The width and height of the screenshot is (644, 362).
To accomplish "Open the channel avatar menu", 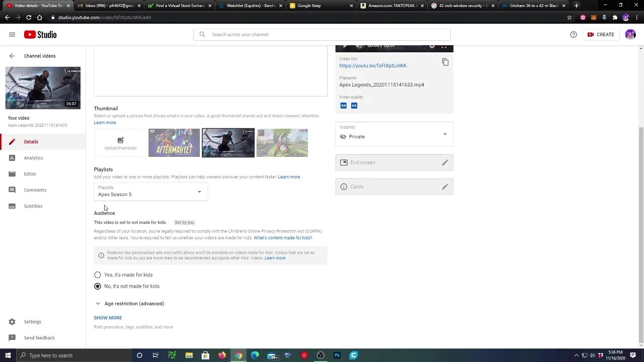I will (630, 35).
